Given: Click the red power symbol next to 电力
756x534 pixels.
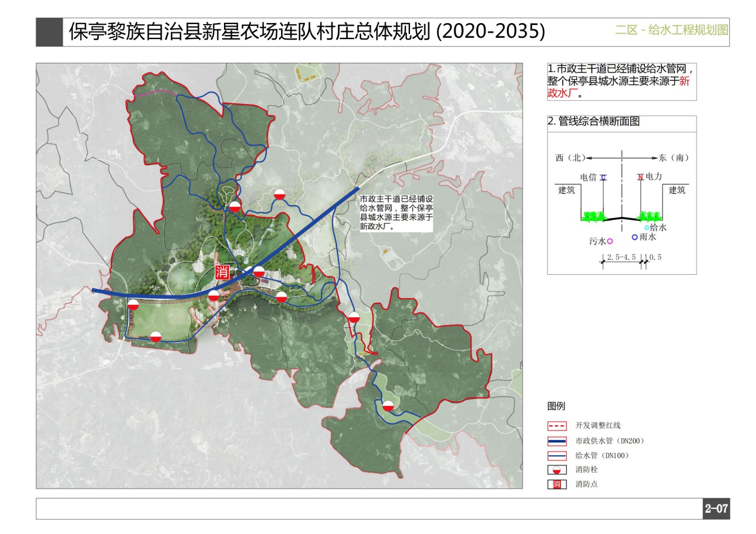Looking at the screenshot, I should click(x=640, y=177).
